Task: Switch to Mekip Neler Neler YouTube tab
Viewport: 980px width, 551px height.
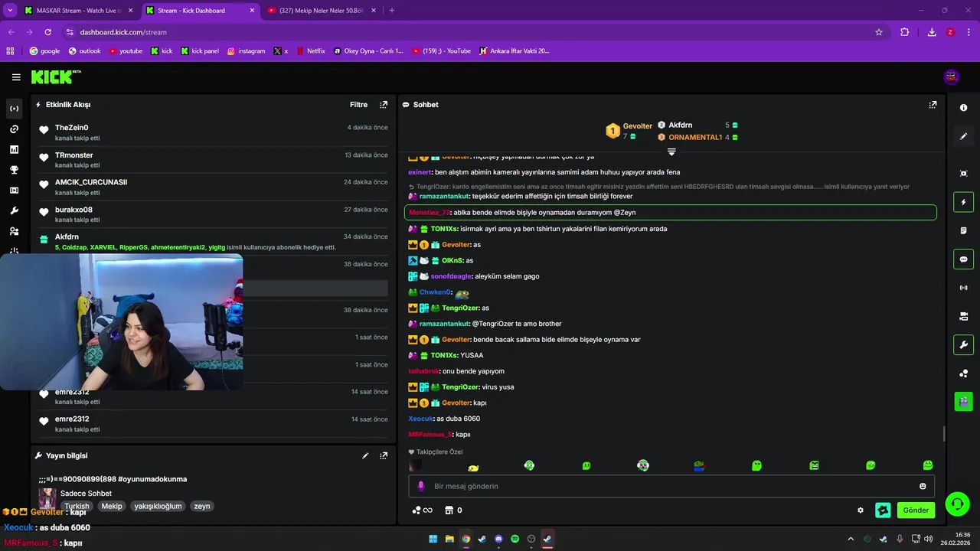Action: pyautogui.click(x=322, y=11)
